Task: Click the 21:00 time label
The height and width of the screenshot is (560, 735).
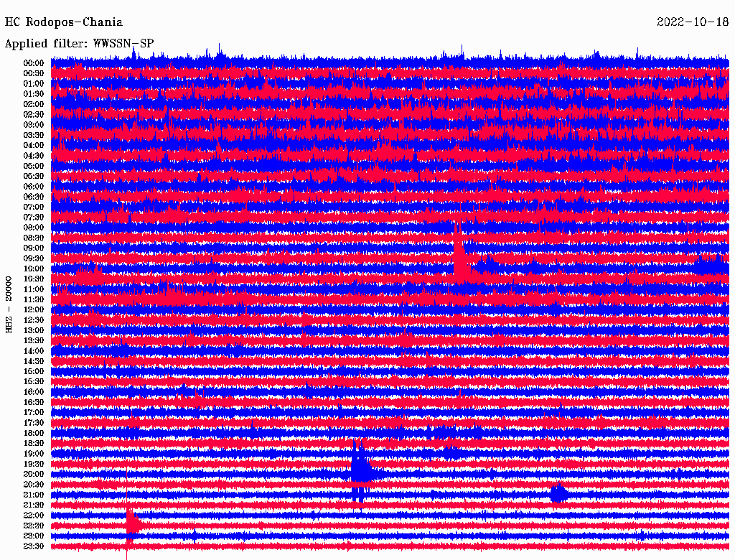Action: 34,495
